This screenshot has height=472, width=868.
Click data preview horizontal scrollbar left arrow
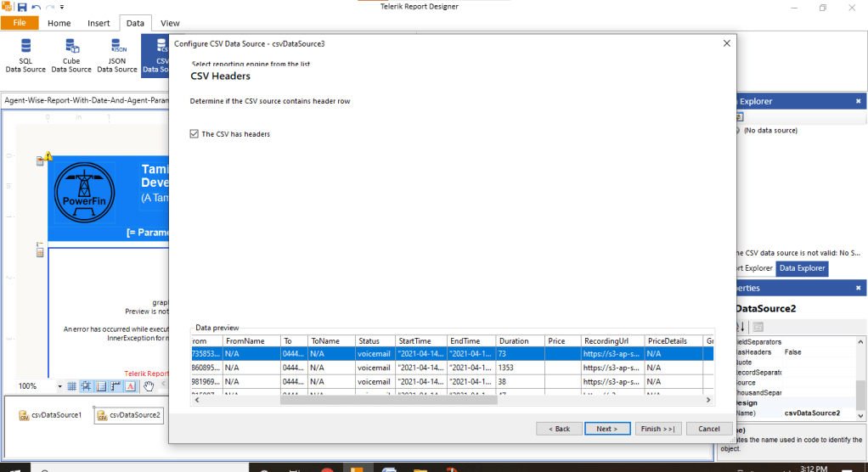(197, 400)
